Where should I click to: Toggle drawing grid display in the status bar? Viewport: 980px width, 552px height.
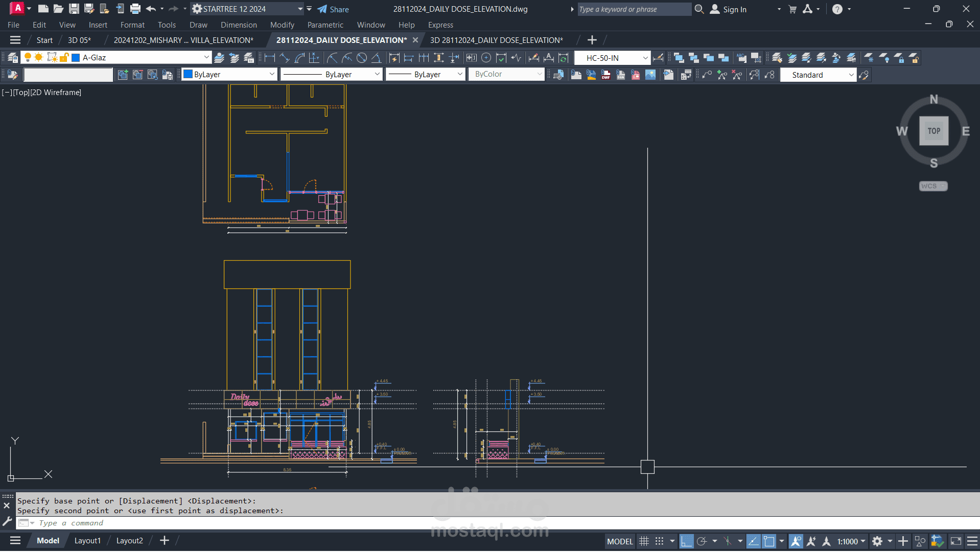[644, 541]
